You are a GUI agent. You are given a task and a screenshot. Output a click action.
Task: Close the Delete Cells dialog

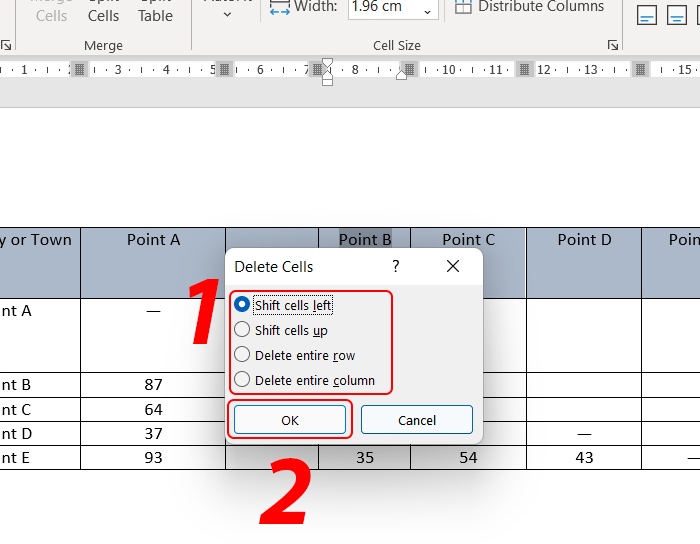coord(453,266)
